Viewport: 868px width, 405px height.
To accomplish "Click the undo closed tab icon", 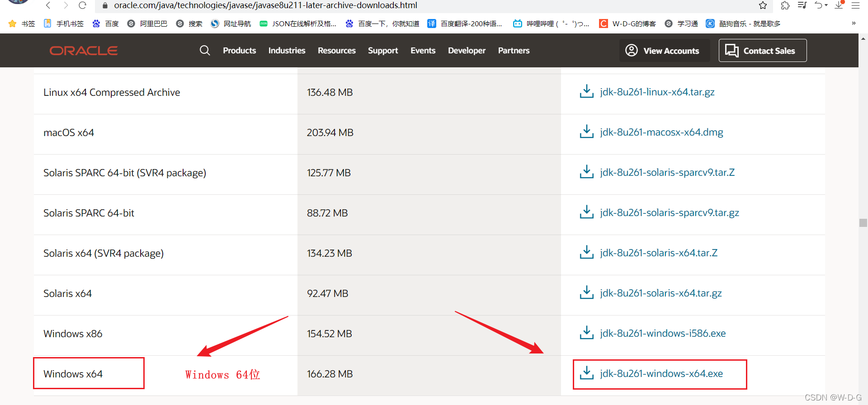I will pos(819,5).
